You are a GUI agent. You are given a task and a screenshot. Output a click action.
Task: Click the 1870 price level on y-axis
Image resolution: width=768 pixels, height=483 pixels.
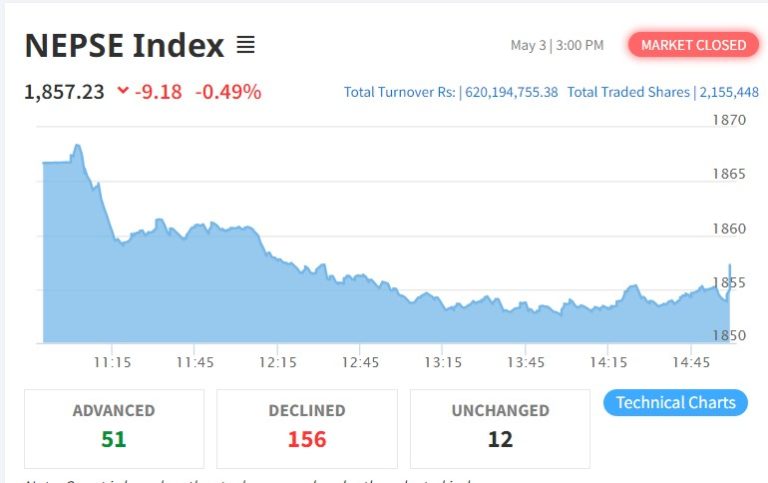point(727,121)
